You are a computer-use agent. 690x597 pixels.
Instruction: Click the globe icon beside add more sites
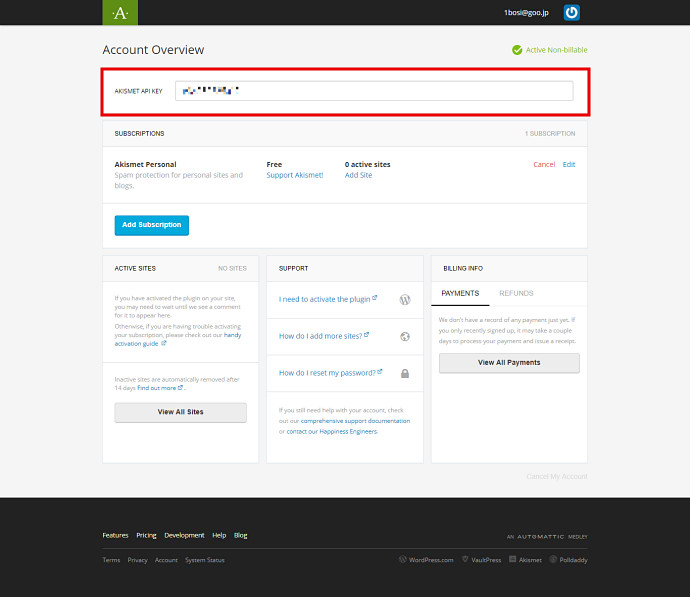(x=405, y=336)
